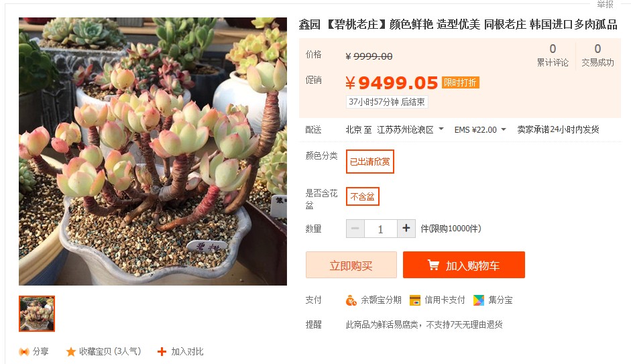This screenshot has width=631, height=364.
Task: Click the 集分宝 colorful icon
Action: pyautogui.click(x=479, y=300)
